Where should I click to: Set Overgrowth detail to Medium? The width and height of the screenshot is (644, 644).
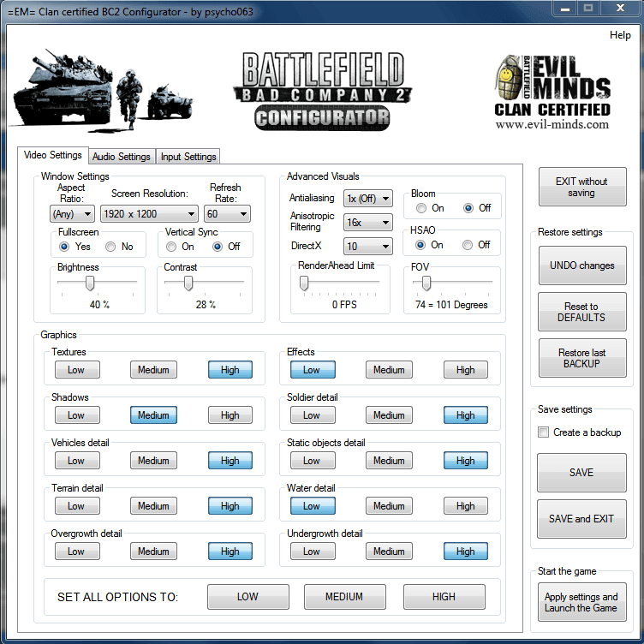pyautogui.click(x=153, y=552)
